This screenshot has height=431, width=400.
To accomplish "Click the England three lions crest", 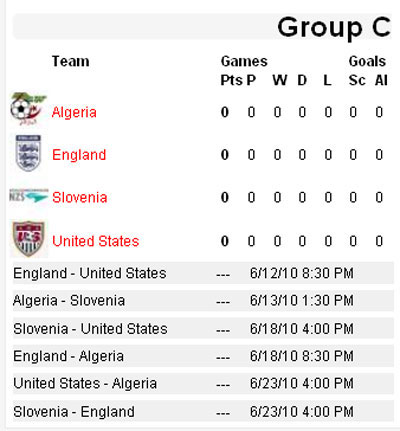I will point(28,153).
